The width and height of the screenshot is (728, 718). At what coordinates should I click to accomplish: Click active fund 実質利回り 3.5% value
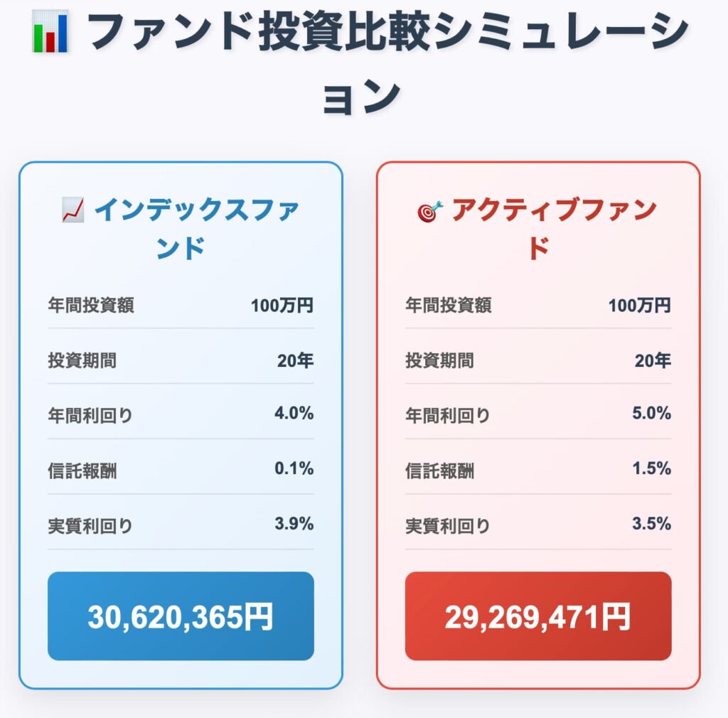651,523
